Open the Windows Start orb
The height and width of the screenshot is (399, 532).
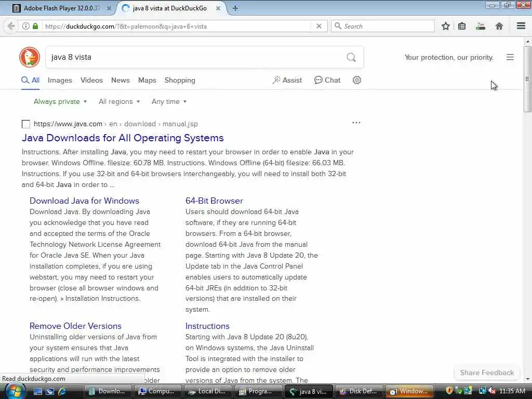[x=14, y=391]
